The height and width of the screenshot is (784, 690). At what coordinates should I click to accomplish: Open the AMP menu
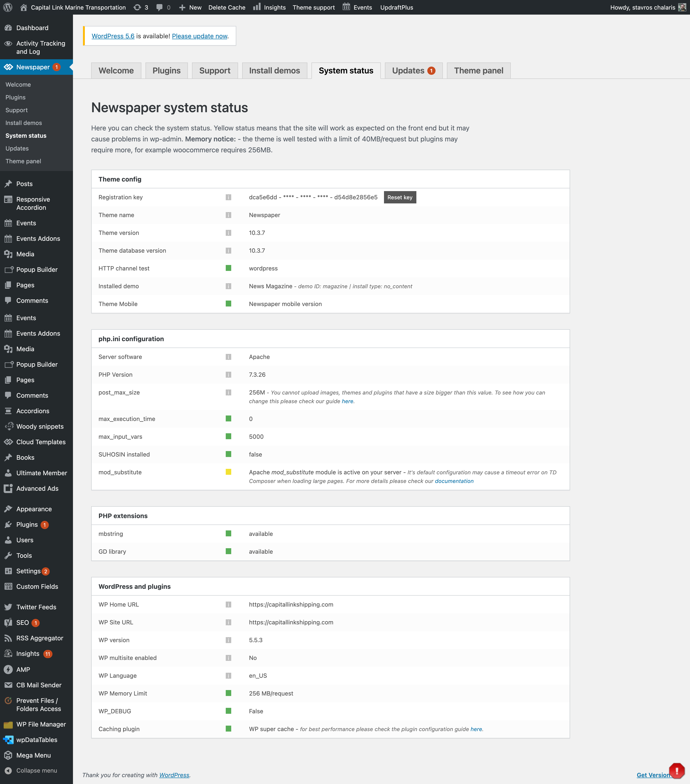tap(36, 669)
